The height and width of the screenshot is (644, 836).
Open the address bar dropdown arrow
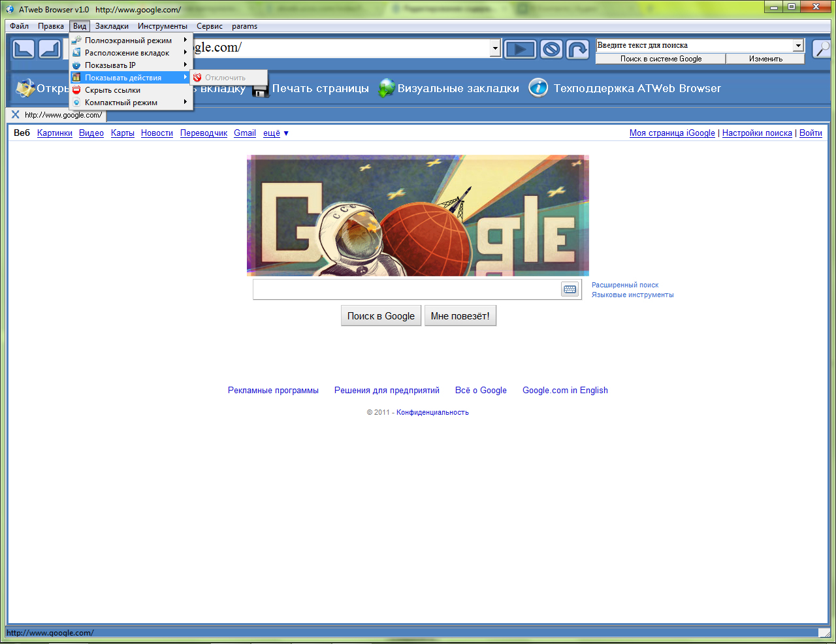[x=495, y=48]
